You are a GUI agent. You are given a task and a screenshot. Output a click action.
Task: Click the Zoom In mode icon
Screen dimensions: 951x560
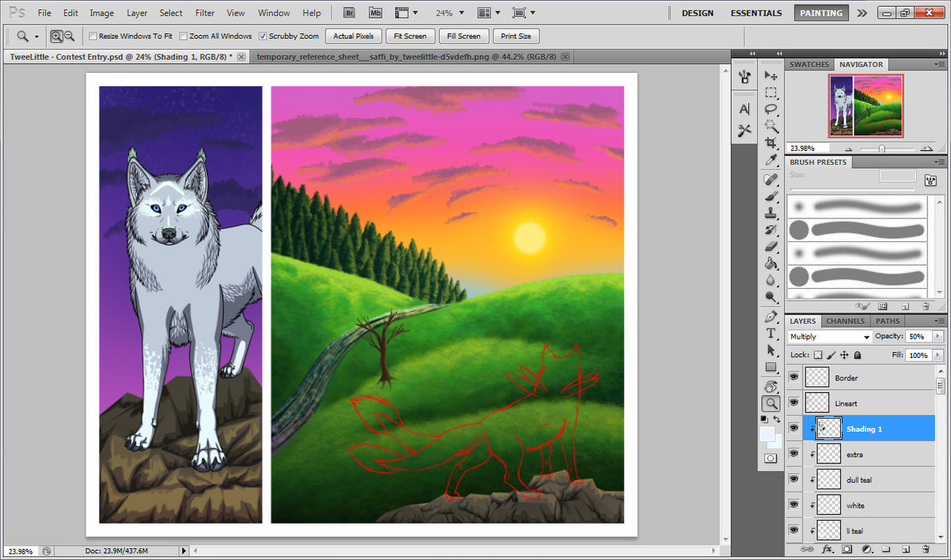[x=56, y=36]
